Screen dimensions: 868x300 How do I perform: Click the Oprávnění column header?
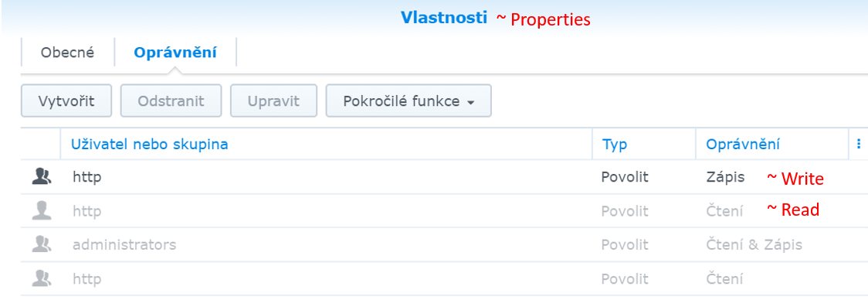(x=742, y=144)
